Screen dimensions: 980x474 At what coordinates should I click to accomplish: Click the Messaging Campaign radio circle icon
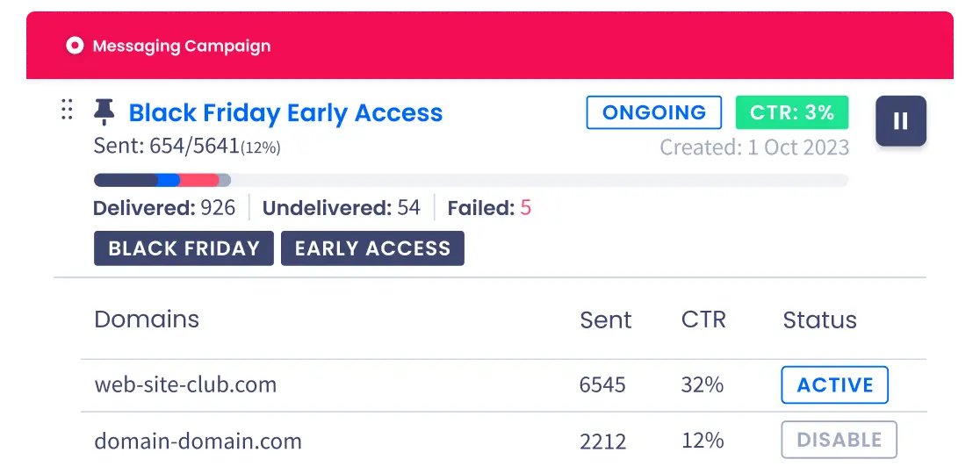point(75,46)
